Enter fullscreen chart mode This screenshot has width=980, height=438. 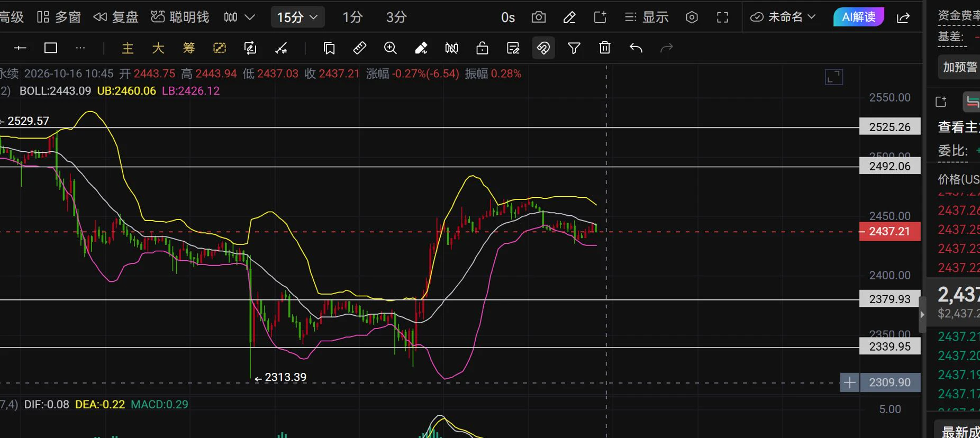coord(722,17)
